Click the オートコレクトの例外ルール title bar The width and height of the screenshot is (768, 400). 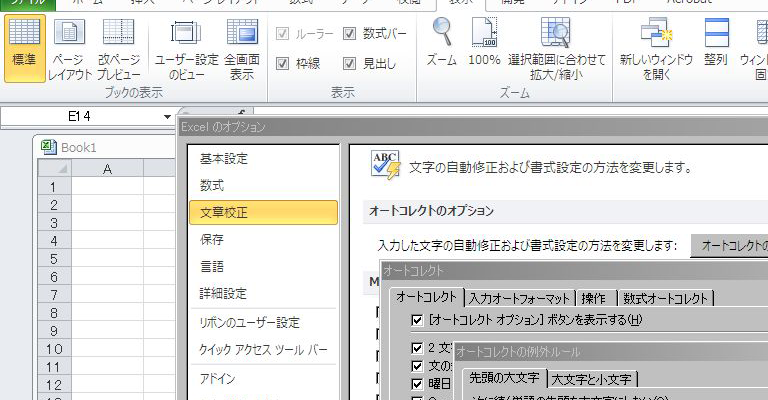coord(611,352)
